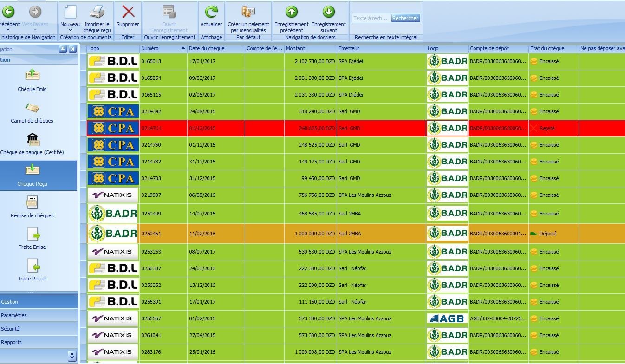This screenshot has height=364, width=625.
Task: Open the Rapports navigation group
Action: pyautogui.click(x=39, y=342)
